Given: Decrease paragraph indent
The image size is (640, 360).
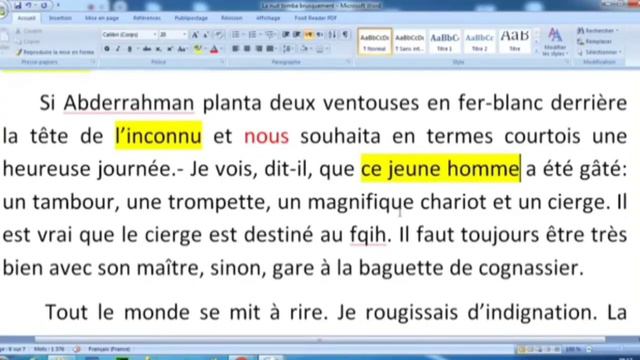Looking at the screenshot, I should [286, 35].
